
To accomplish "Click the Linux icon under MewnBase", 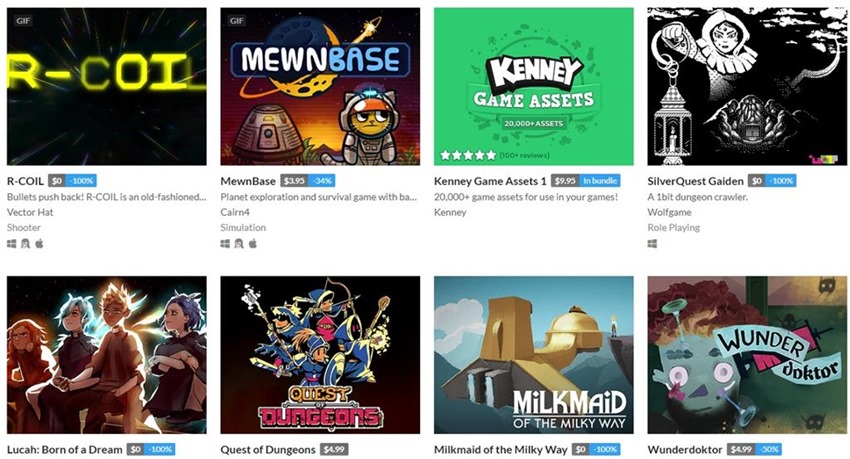I will coord(239,244).
